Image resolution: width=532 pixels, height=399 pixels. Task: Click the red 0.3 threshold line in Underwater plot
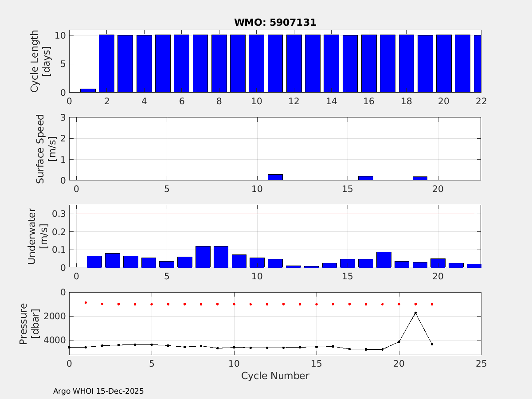275,214
